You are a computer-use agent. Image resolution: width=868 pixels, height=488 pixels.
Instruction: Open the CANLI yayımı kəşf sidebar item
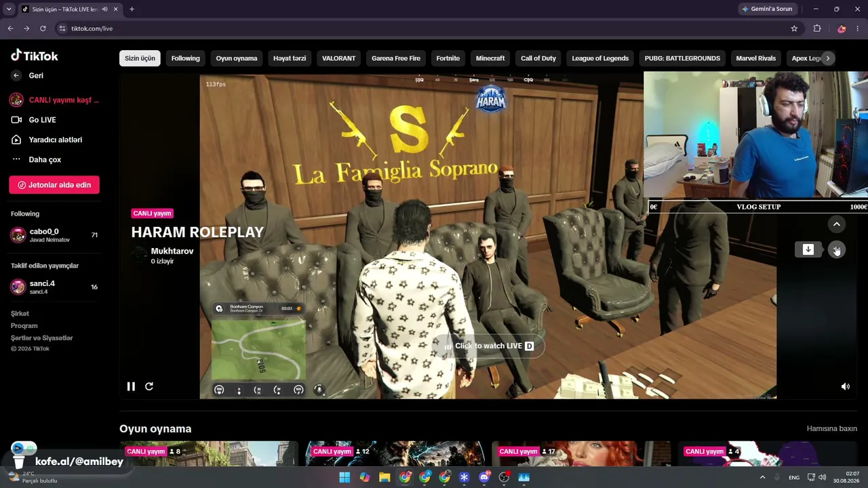coord(55,100)
